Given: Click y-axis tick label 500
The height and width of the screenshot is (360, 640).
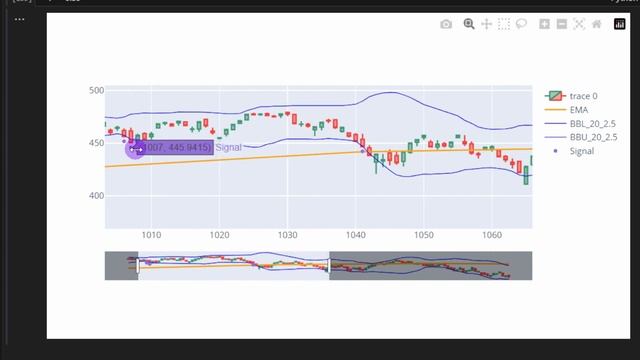Looking at the screenshot, I should (x=96, y=91).
